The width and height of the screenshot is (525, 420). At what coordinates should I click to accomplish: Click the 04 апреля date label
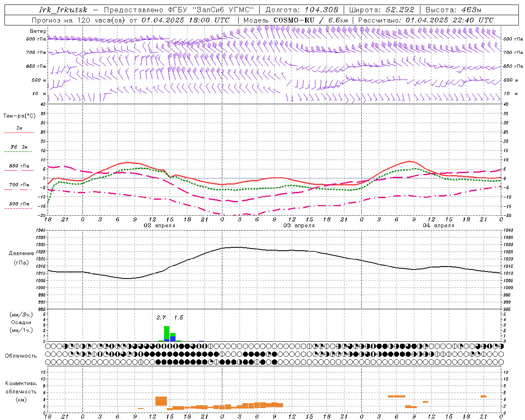(x=438, y=226)
